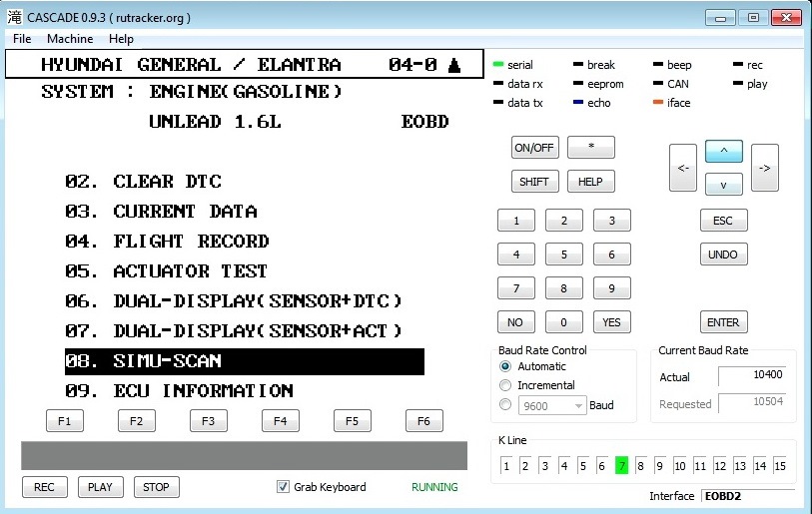This screenshot has height=514, width=812.
Task: Click keypad digit 5
Action: point(564,255)
